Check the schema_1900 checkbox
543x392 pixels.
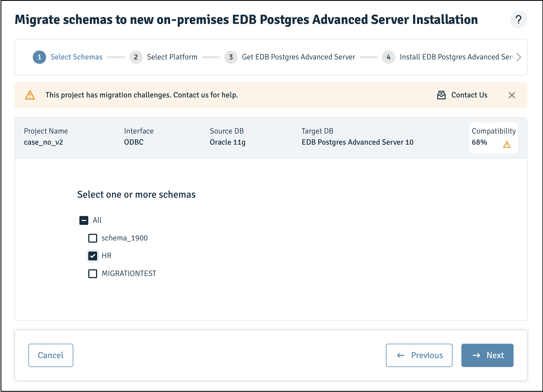[93, 238]
